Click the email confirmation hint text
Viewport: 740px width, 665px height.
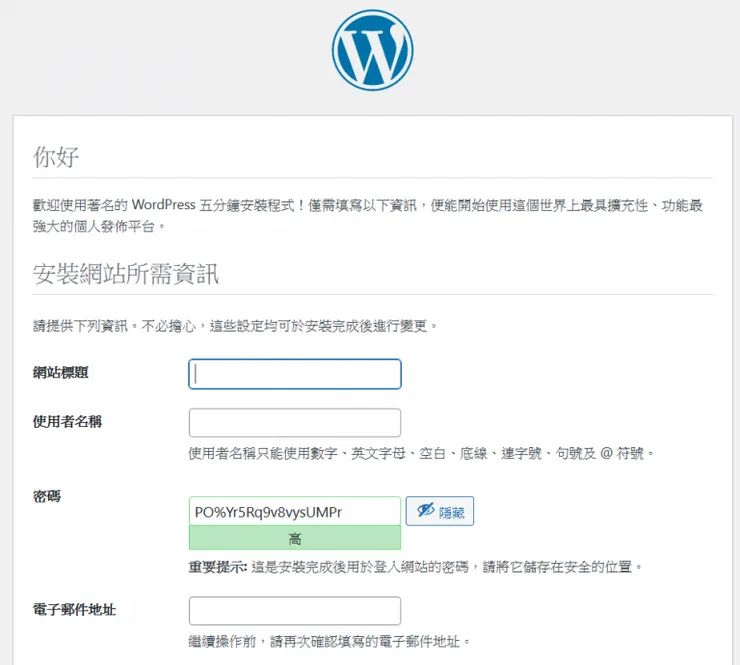click(x=329, y=641)
